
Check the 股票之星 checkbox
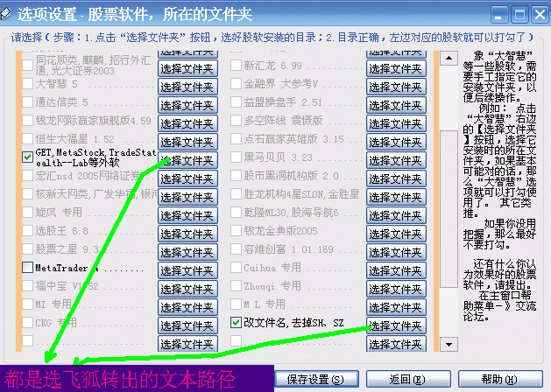point(27,249)
